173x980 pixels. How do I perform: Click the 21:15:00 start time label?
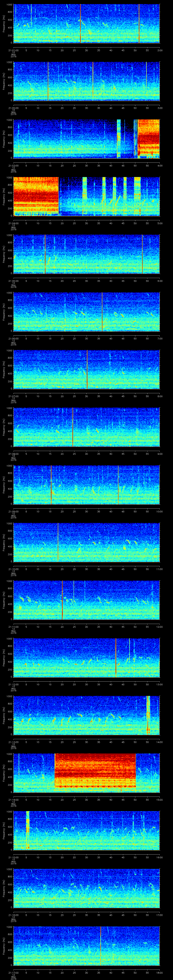tap(13, 858)
